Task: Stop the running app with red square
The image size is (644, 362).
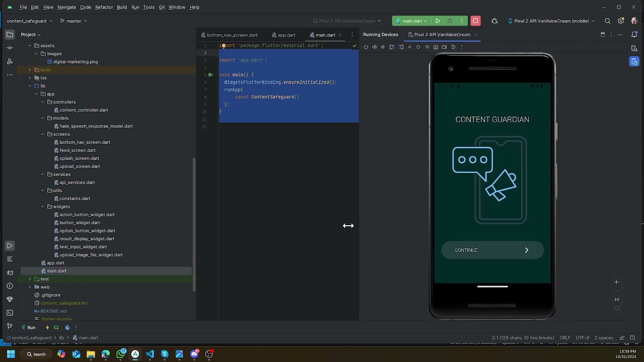Action: [475, 21]
